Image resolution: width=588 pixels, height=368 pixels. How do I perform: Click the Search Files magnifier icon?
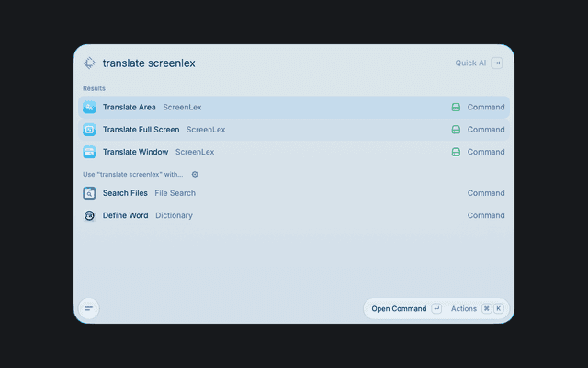click(x=89, y=193)
